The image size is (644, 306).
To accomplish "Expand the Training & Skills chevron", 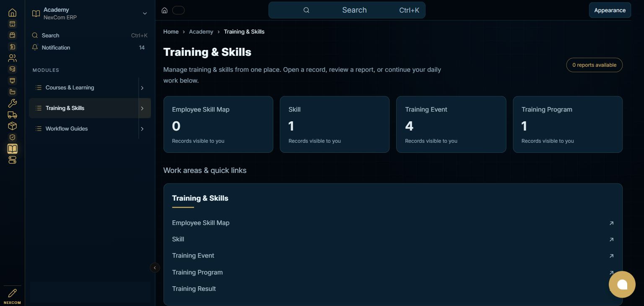I will tap(142, 108).
